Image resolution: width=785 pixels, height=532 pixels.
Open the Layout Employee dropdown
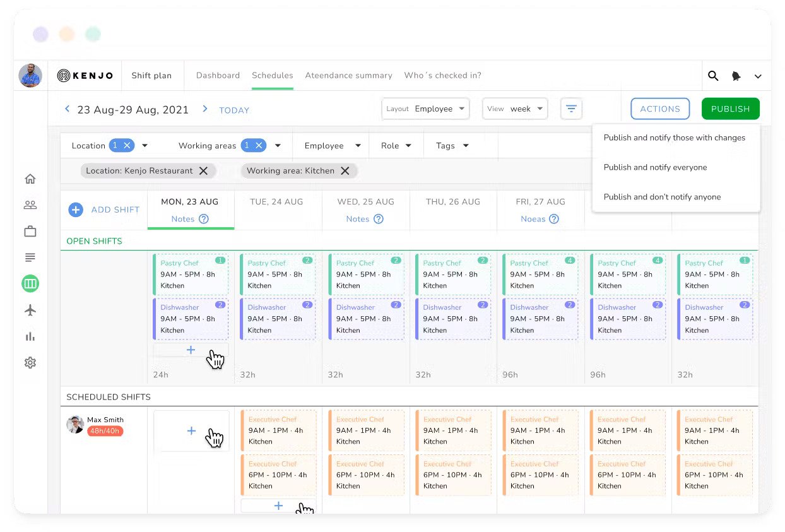pyautogui.click(x=425, y=109)
